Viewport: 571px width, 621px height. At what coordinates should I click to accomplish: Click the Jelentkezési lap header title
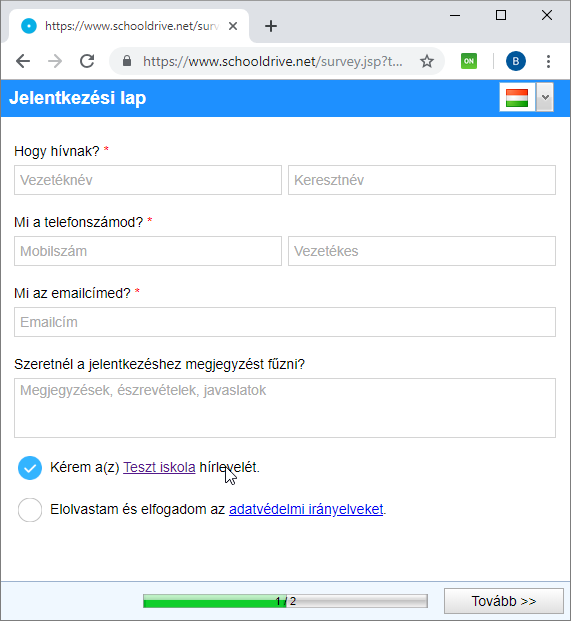coord(78,98)
